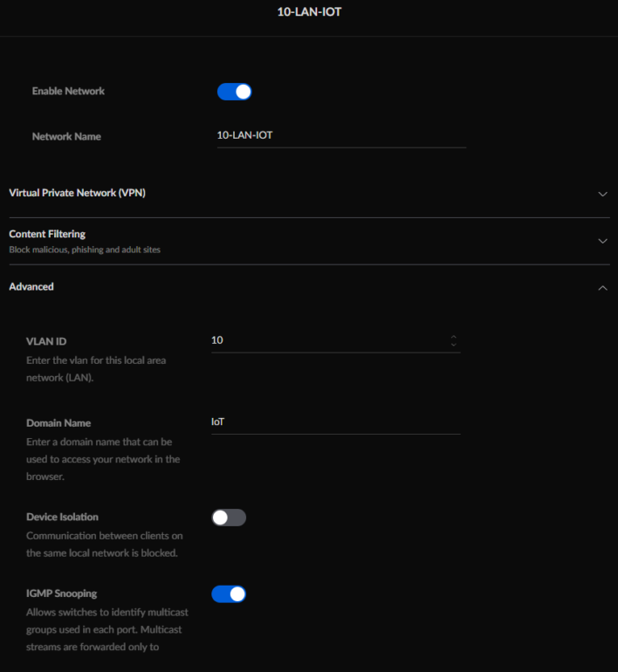The width and height of the screenshot is (618, 672).
Task: Expand the Virtual Private Network chevron
Action: pos(602,194)
